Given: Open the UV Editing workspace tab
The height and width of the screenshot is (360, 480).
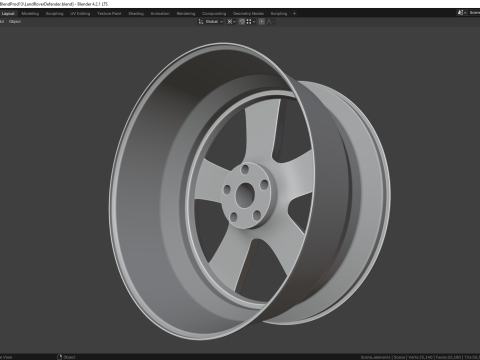Looking at the screenshot, I should 80,14.
